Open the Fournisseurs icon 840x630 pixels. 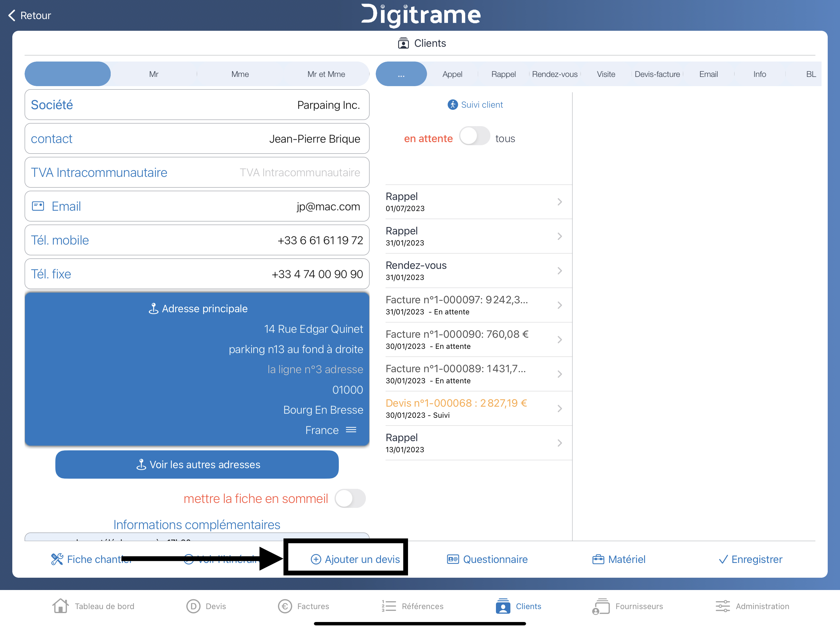point(601,606)
